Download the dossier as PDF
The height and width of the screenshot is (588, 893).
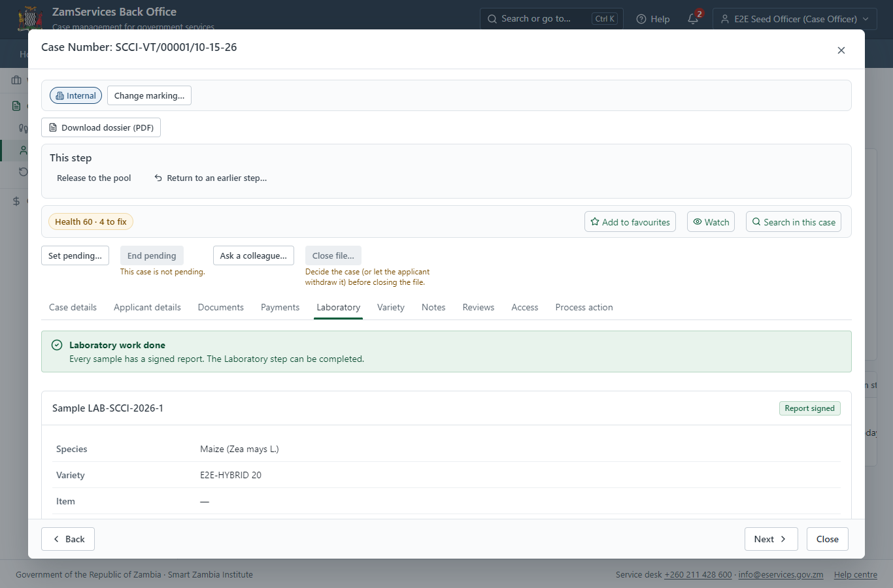(101, 127)
